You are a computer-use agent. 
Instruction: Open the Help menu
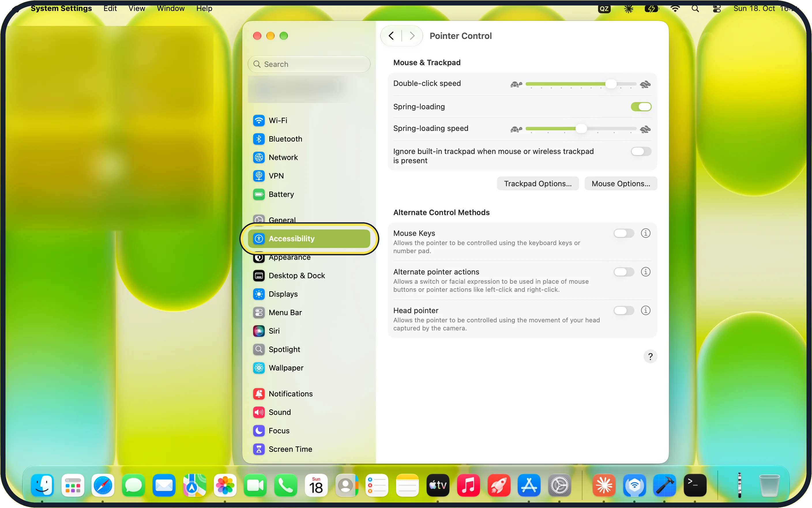click(x=204, y=8)
